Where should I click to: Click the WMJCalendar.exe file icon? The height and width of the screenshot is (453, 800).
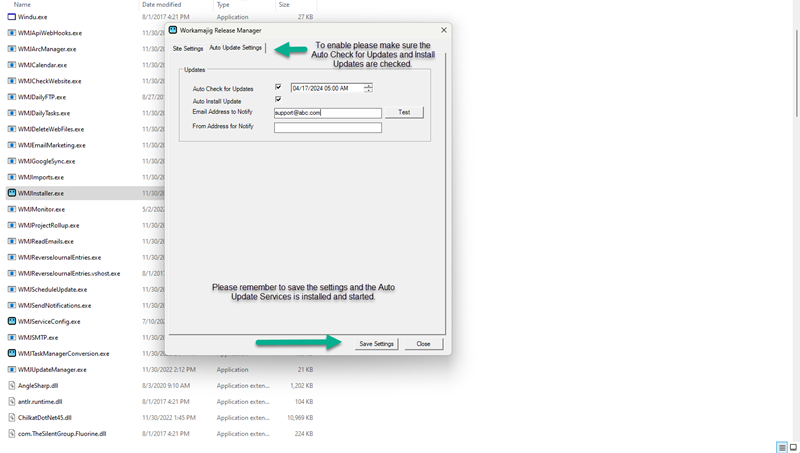click(12, 65)
